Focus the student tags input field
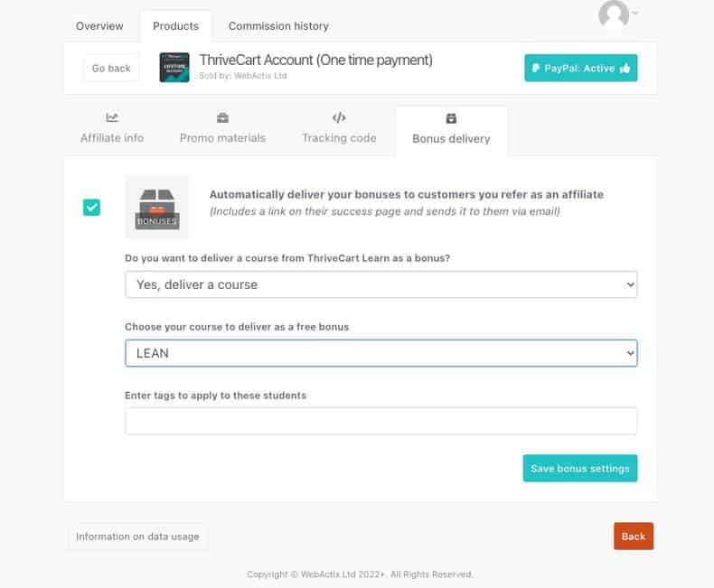 coord(381,421)
